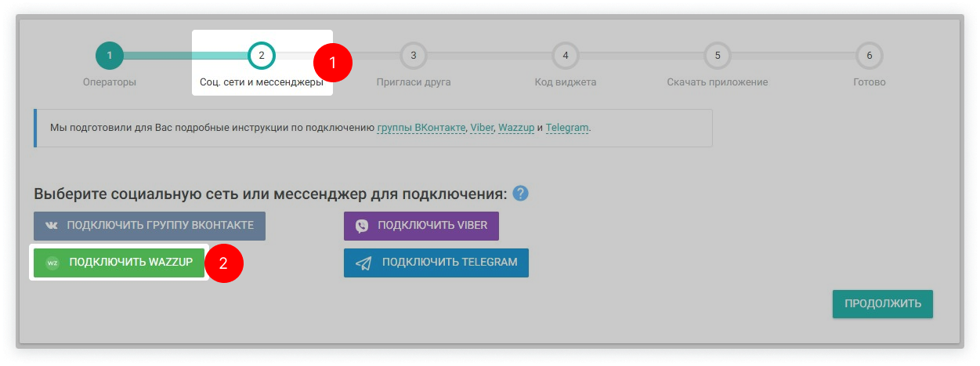Select step circle 1 in the wizard
980x366 pixels.
pyautogui.click(x=110, y=56)
